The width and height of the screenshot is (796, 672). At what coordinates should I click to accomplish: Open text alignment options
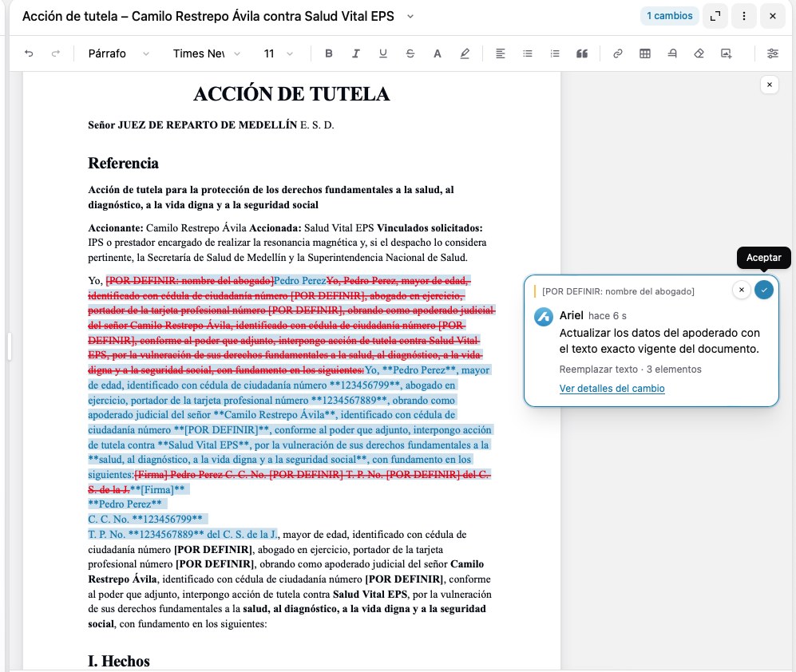point(500,53)
